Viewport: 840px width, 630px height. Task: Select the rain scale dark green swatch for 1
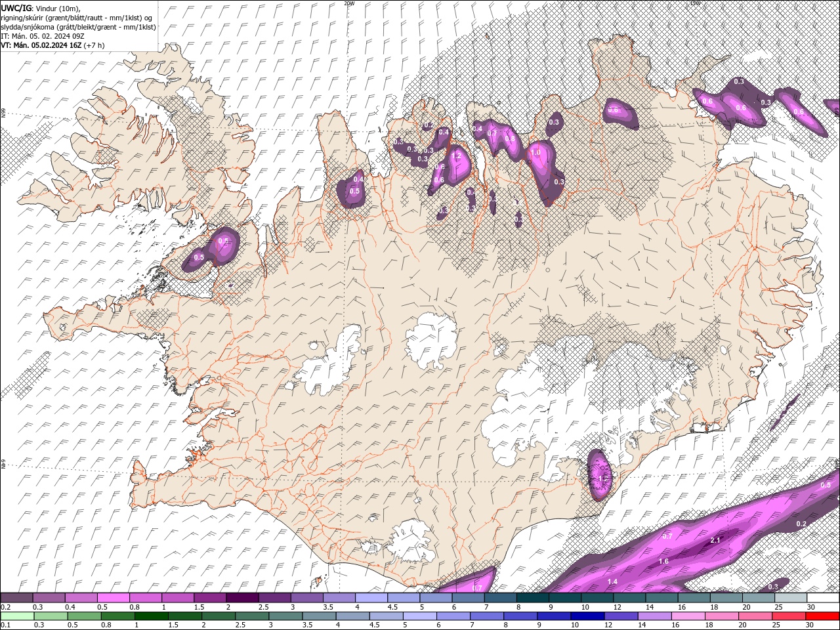152,616
